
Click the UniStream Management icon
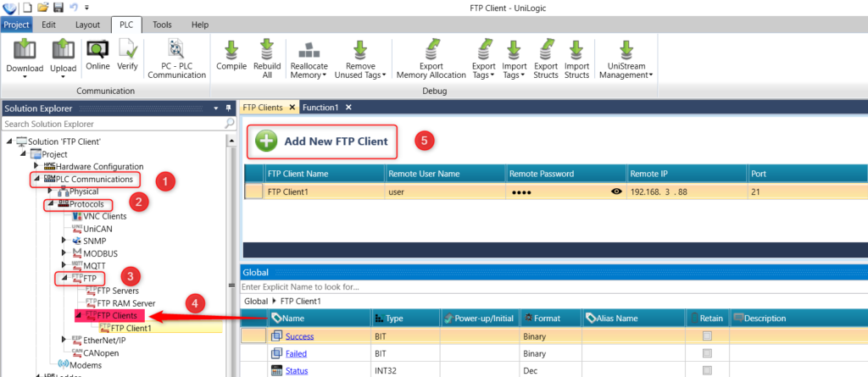(x=626, y=49)
